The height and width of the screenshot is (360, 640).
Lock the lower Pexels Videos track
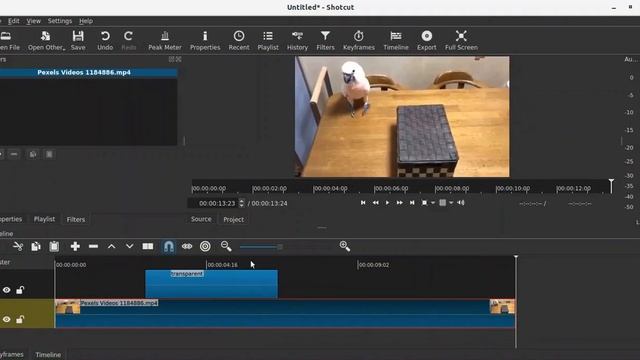pyautogui.click(x=20, y=319)
